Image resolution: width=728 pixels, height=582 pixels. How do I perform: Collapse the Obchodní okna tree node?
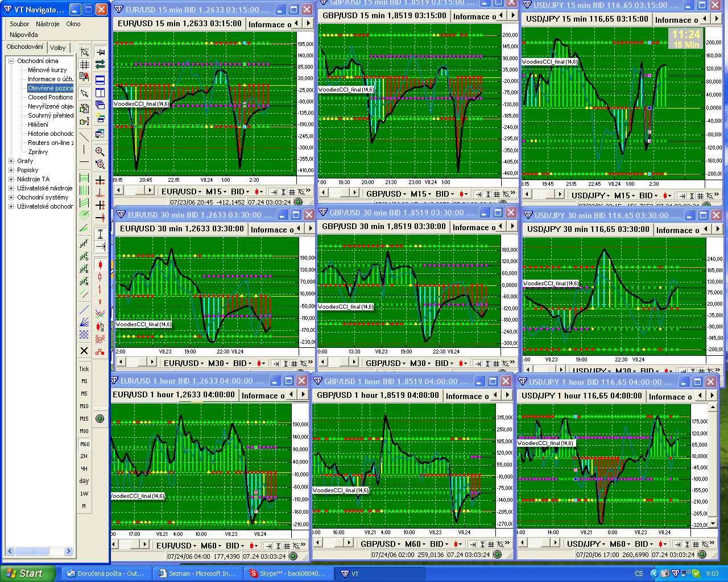tap(11, 61)
